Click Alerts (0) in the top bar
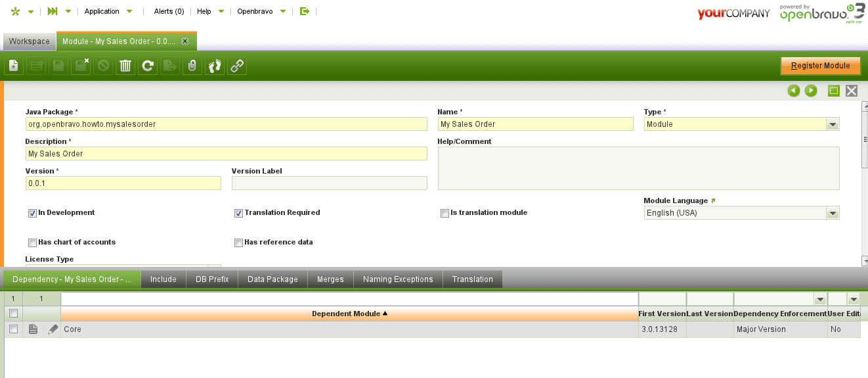This screenshot has height=378, width=868. point(169,11)
